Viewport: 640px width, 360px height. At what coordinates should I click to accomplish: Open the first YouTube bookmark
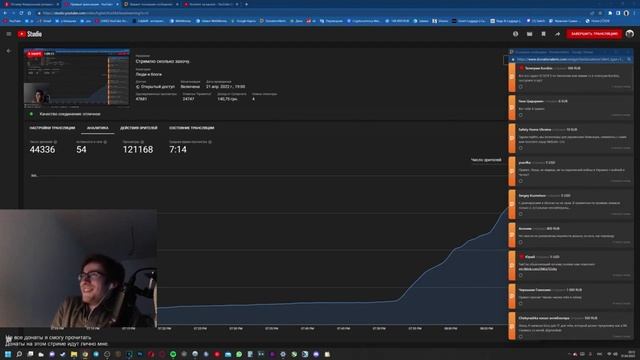coord(12,20)
